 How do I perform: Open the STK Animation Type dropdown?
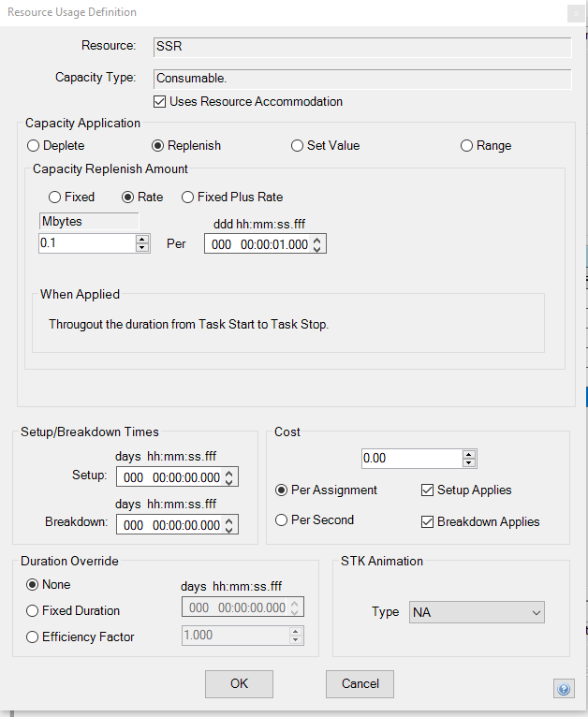[477, 612]
